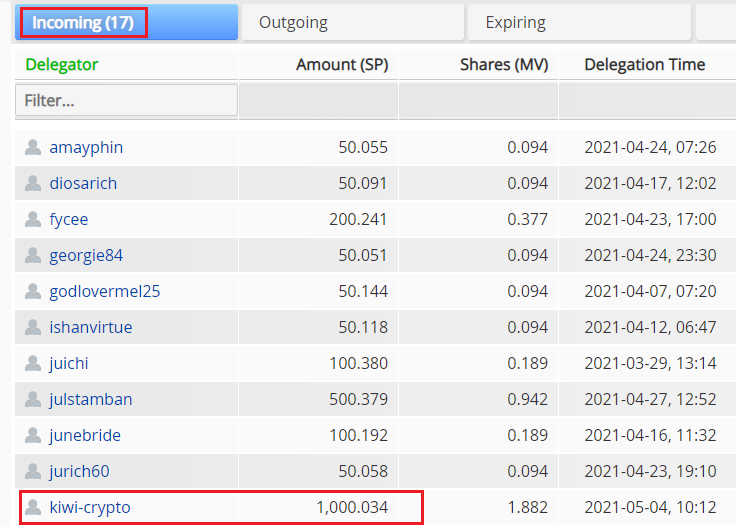Select the amount 500.379 for julstamban
This screenshot has height=527, width=736.
[359, 399]
